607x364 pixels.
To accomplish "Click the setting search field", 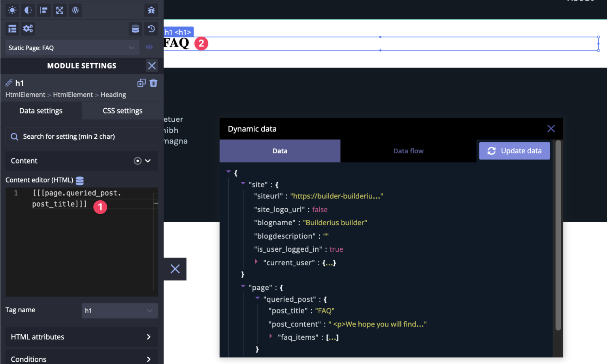I will coord(82,136).
